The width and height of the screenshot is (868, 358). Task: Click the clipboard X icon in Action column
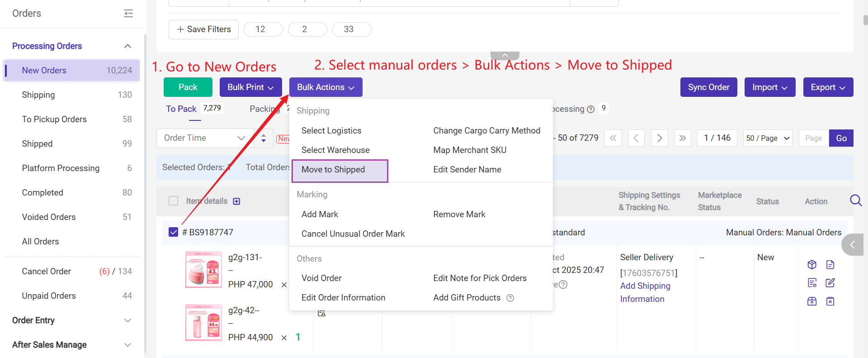click(830, 301)
